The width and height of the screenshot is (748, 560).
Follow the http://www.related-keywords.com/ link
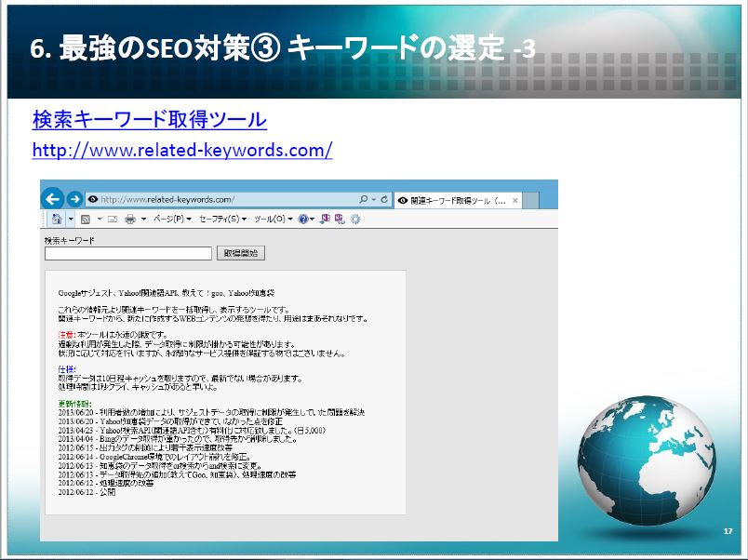[x=182, y=149]
